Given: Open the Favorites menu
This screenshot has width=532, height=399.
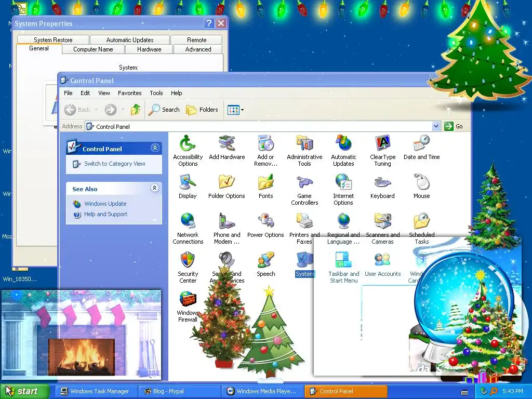Looking at the screenshot, I should [129, 93].
